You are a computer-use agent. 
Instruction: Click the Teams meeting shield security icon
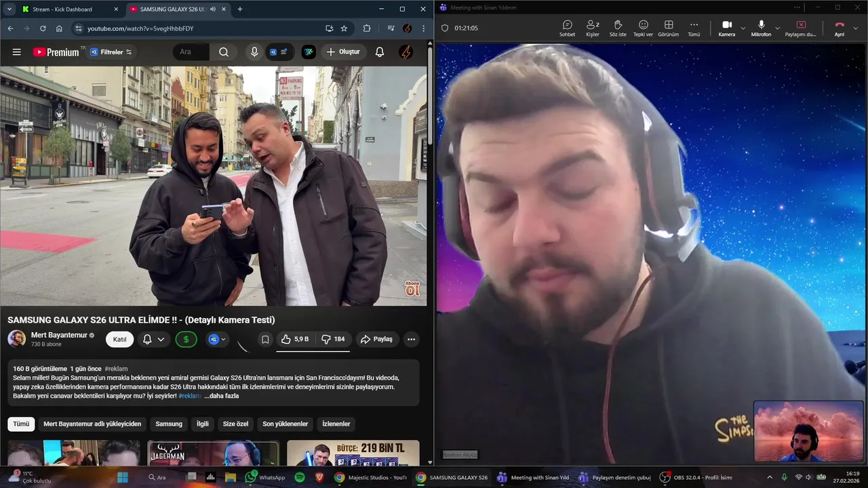pyautogui.click(x=445, y=28)
